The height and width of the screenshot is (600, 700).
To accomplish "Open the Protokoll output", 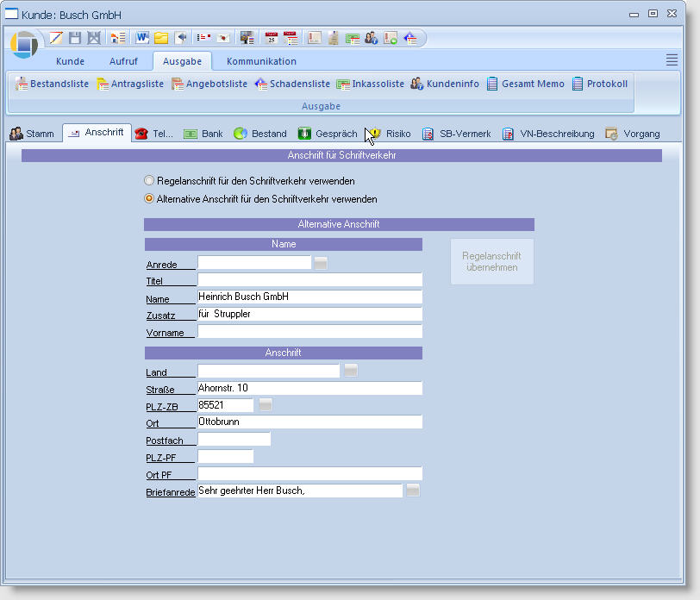I will tap(600, 84).
